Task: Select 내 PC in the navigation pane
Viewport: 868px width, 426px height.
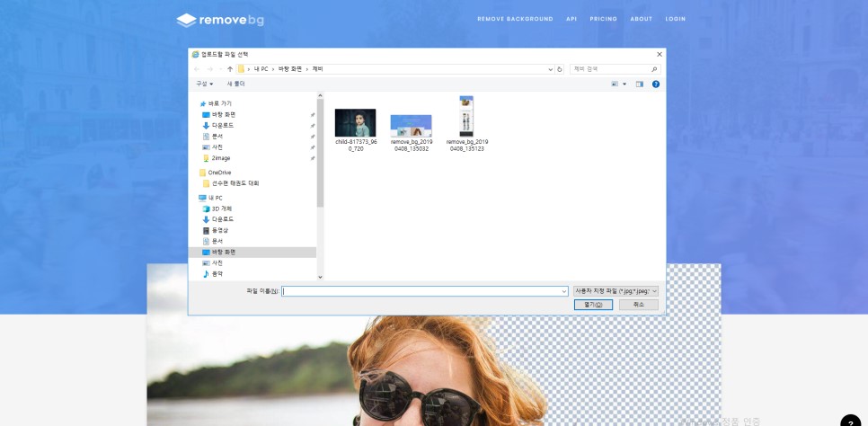Action: tap(216, 198)
